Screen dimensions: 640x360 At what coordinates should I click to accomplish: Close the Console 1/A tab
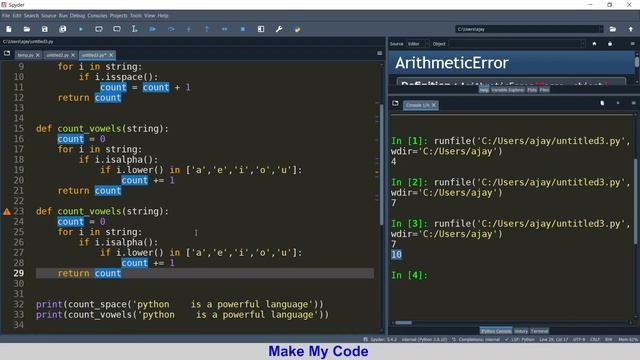click(434, 105)
